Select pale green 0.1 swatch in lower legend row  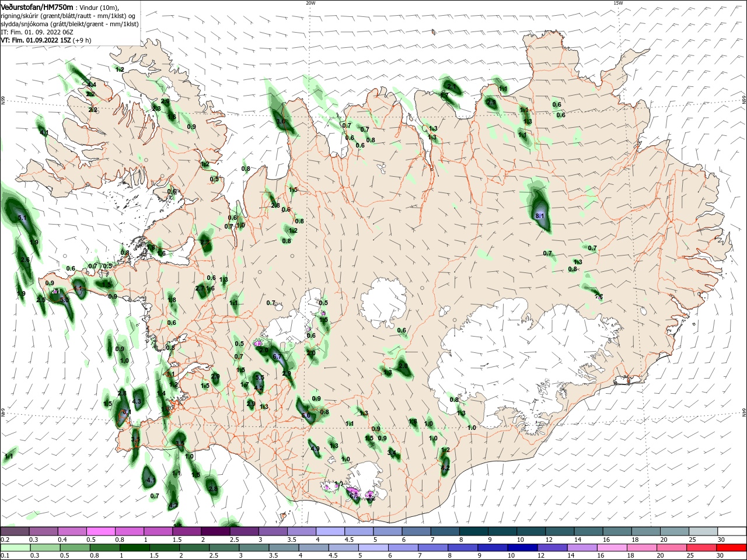(x=15, y=548)
